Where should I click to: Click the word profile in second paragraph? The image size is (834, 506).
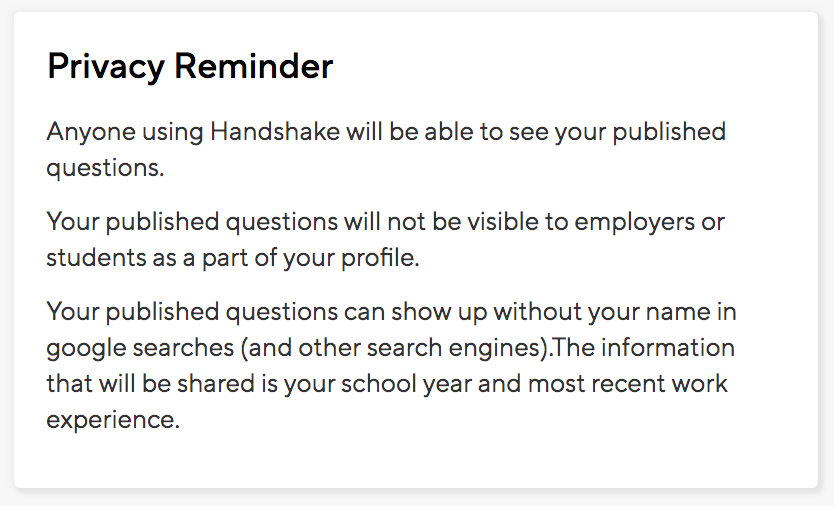click(380, 258)
